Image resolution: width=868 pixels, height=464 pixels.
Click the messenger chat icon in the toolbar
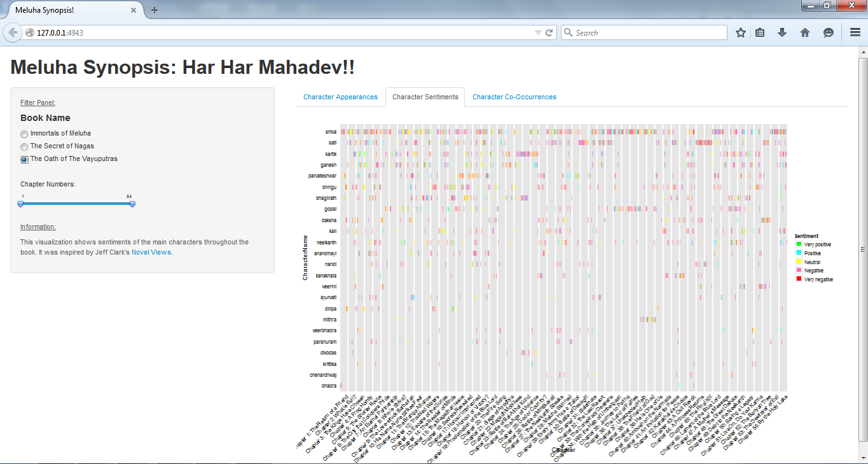(x=827, y=32)
